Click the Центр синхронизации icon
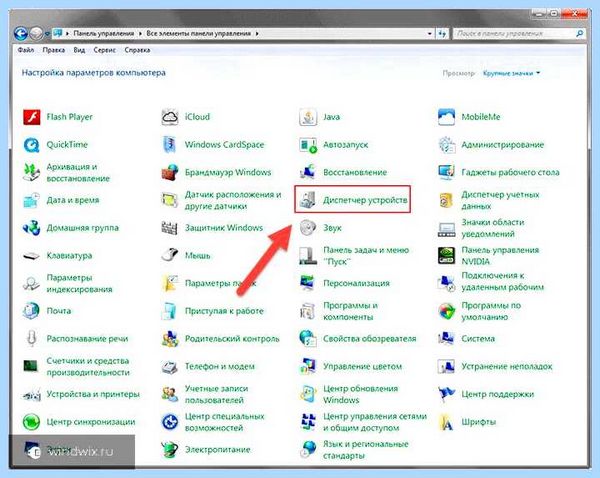The image size is (600, 478). click(x=32, y=422)
